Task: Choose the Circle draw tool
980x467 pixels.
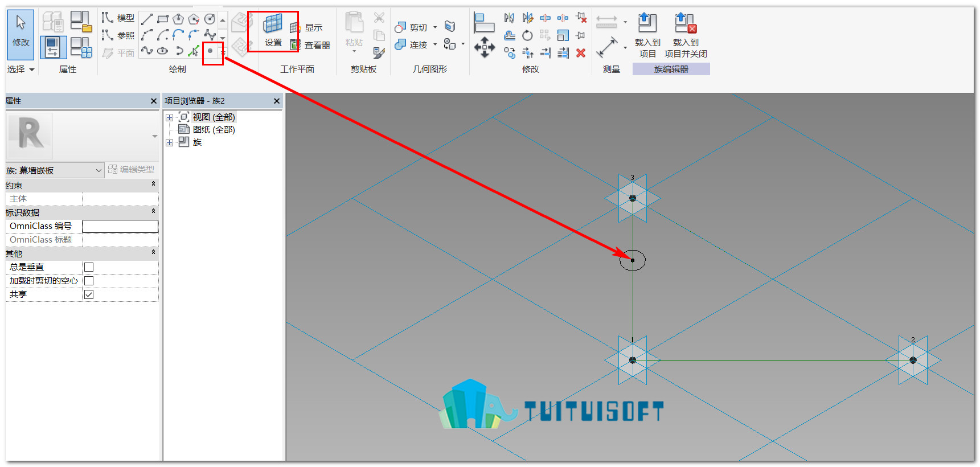Action: 210,19
